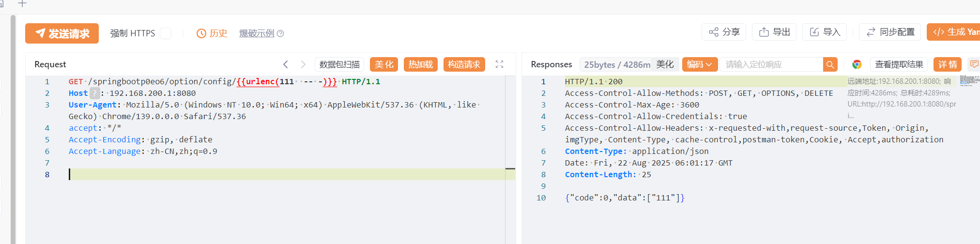The height and width of the screenshot is (244, 980).
Task: Expand the Request editor to fullscreen
Action: click(x=500, y=64)
